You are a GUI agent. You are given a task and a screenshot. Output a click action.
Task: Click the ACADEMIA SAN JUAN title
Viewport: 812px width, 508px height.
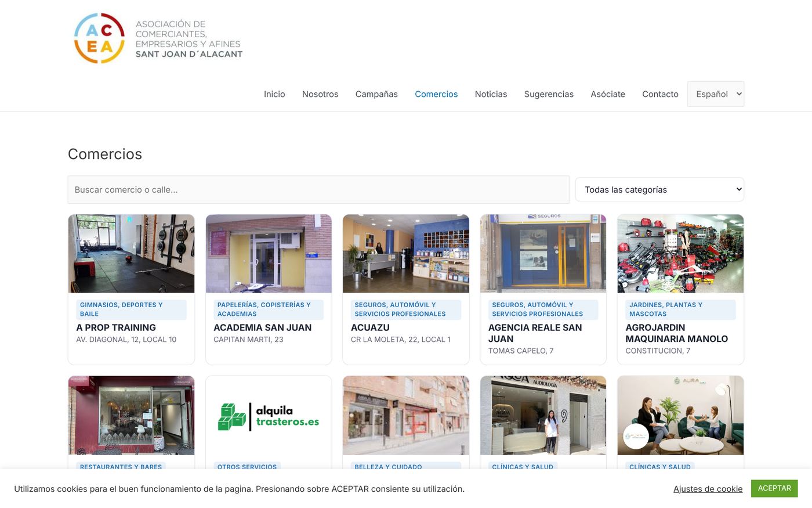click(x=262, y=327)
